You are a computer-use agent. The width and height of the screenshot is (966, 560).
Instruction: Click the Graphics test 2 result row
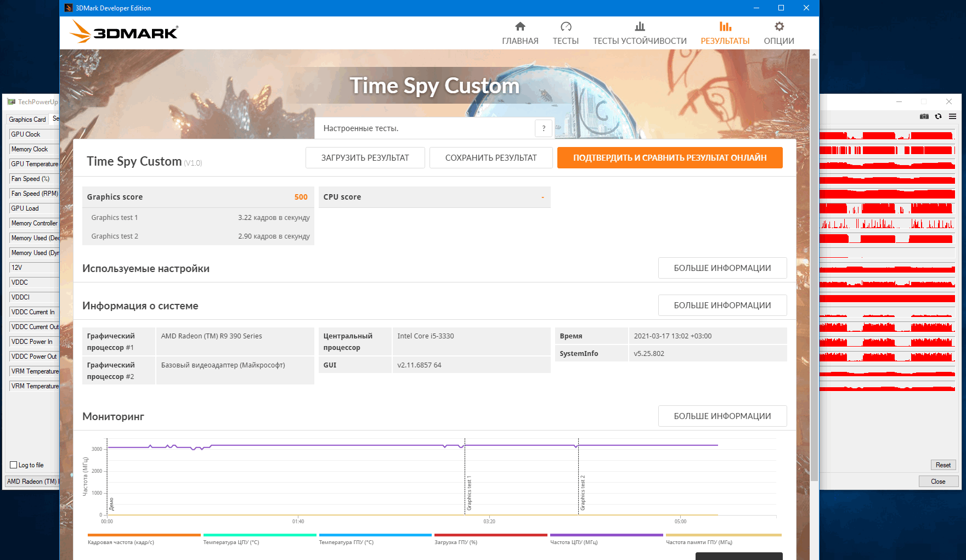(198, 236)
